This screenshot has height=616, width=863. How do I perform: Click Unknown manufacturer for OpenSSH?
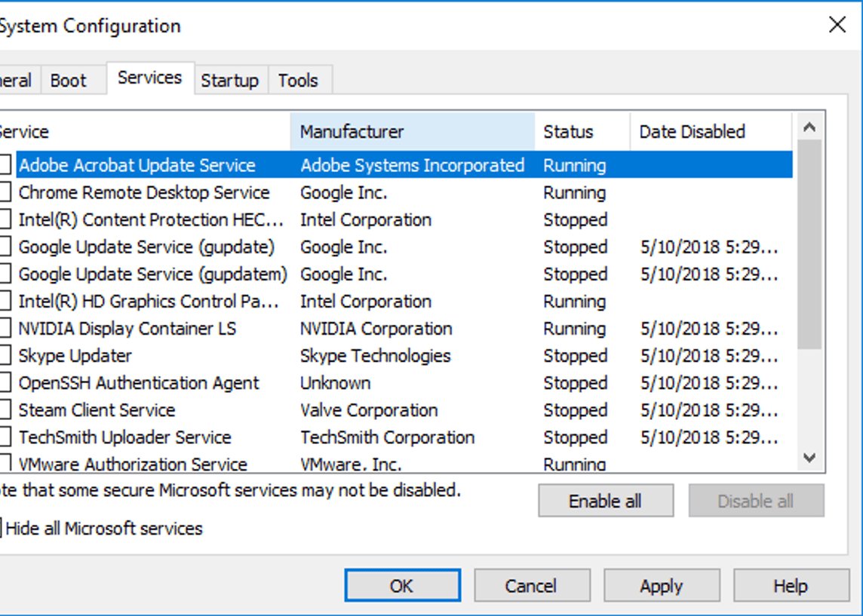335,383
